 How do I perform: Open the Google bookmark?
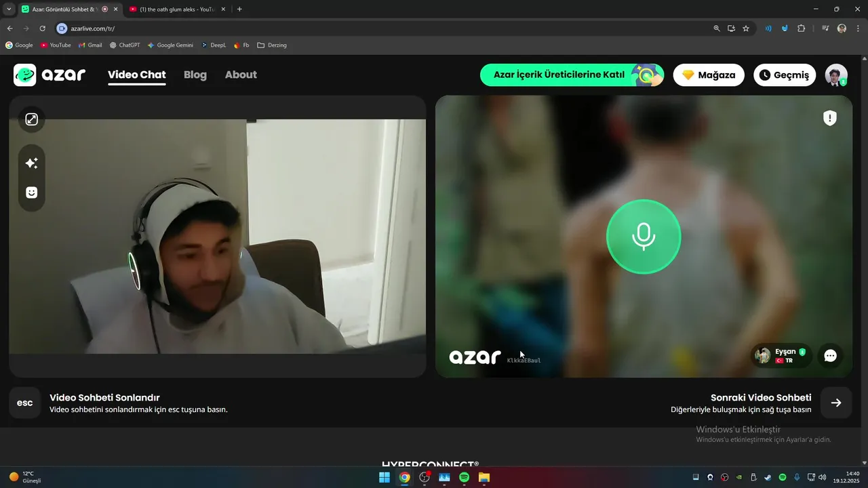click(x=19, y=45)
